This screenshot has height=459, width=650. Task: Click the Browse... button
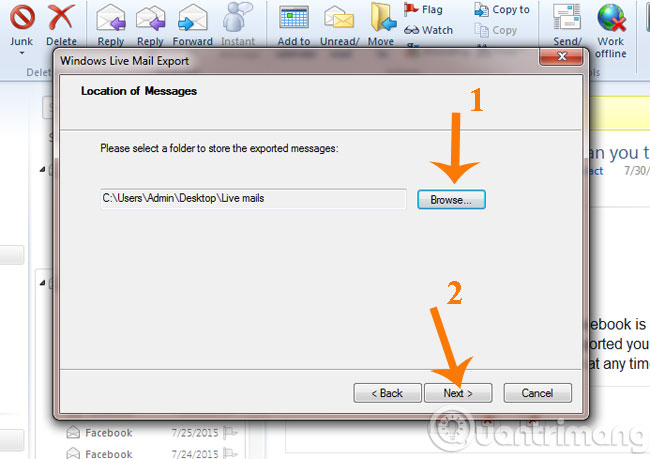(451, 200)
